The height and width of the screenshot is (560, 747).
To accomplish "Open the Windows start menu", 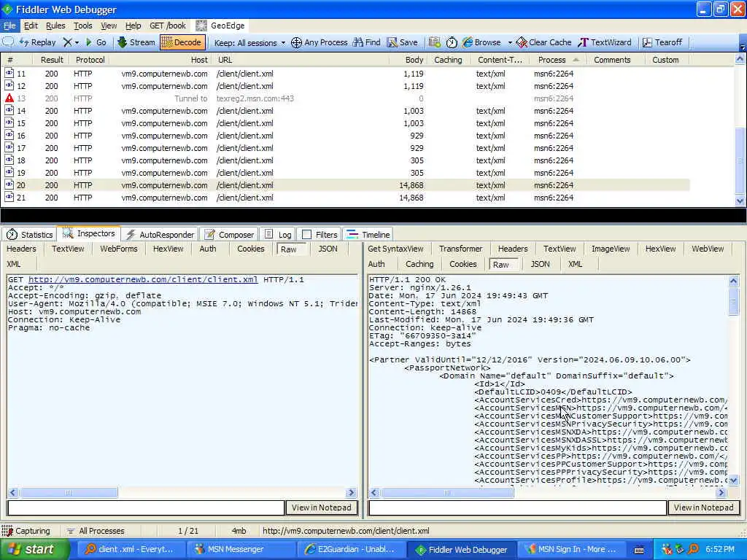I will pos(34,549).
